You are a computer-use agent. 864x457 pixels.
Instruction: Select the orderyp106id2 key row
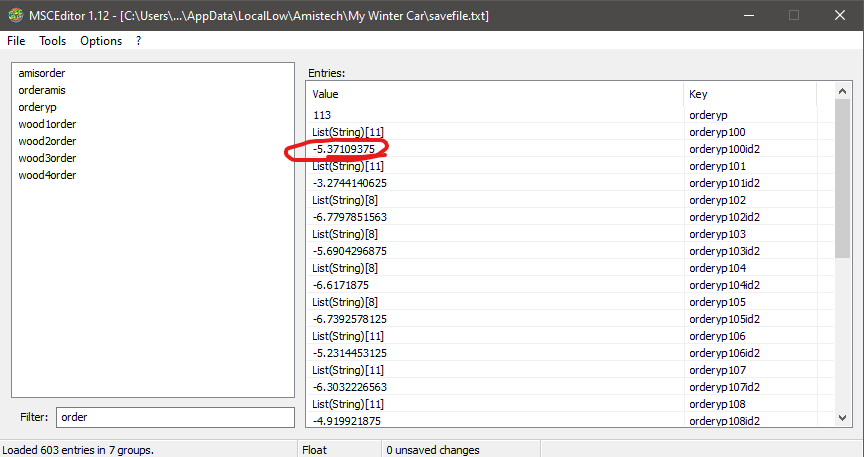724,353
